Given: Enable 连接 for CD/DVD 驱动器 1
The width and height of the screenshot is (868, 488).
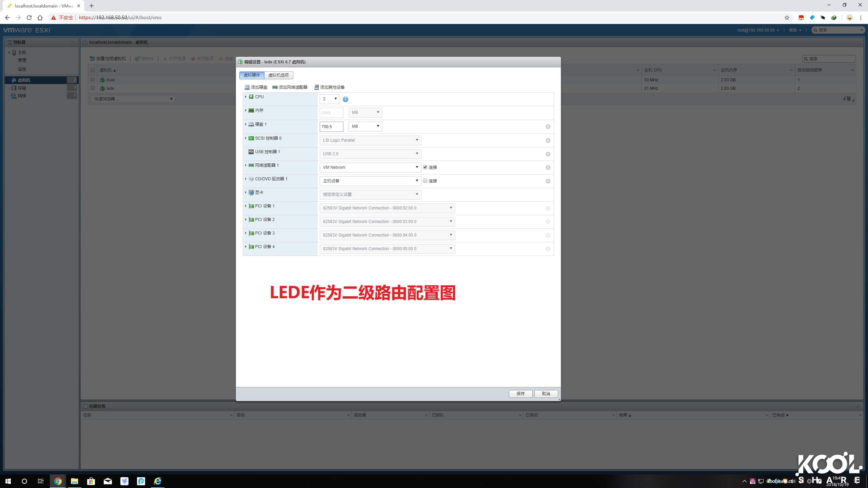Looking at the screenshot, I should coord(425,181).
